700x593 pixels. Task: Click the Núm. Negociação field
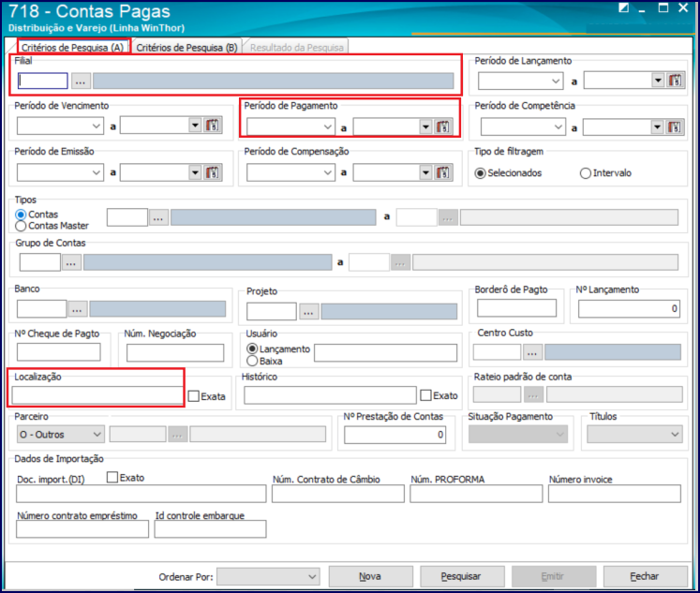175,352
